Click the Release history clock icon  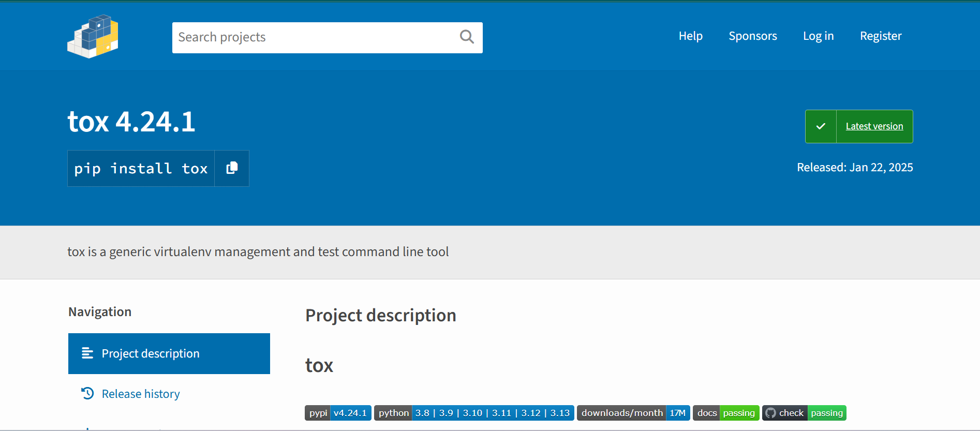87,394
